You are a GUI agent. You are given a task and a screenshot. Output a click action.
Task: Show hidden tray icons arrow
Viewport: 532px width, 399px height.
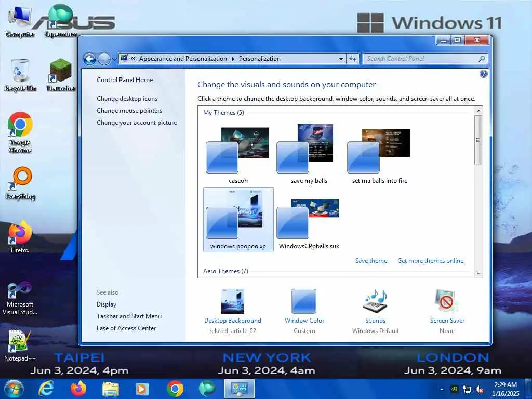click(x=442, y=389)
